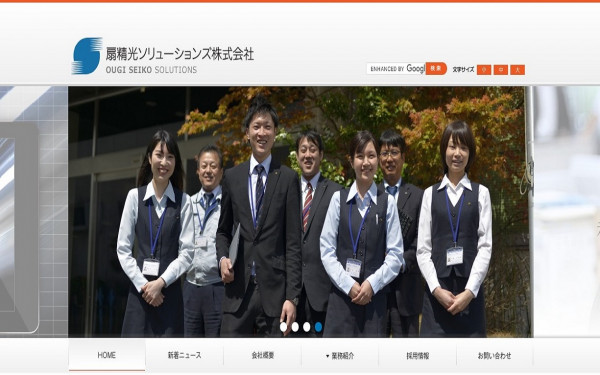Click the Ougi Seiko Solutions logo
600x375 pixels.
(163, 56)
